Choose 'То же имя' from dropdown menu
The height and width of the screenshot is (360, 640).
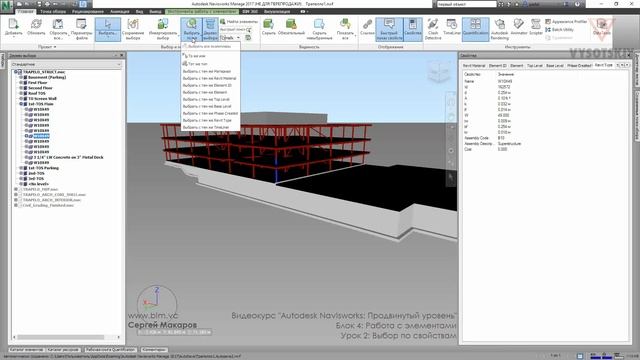coord(211,56)
